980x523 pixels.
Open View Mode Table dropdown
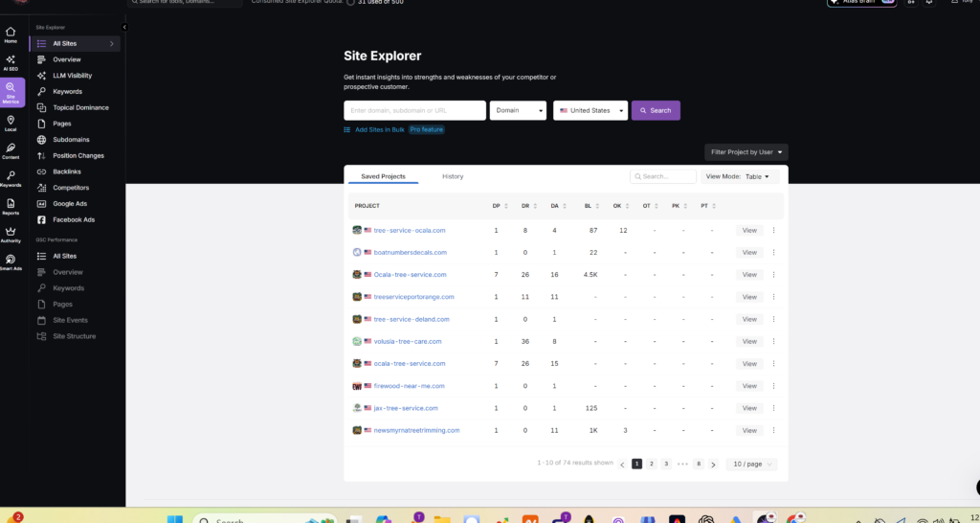(740, 176)
